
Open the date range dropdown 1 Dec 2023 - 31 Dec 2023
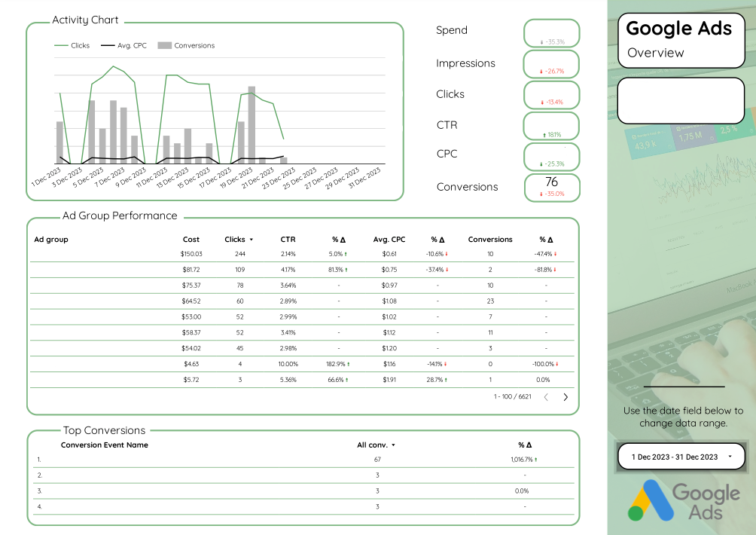pyautogui.click(x=681, y=457)
